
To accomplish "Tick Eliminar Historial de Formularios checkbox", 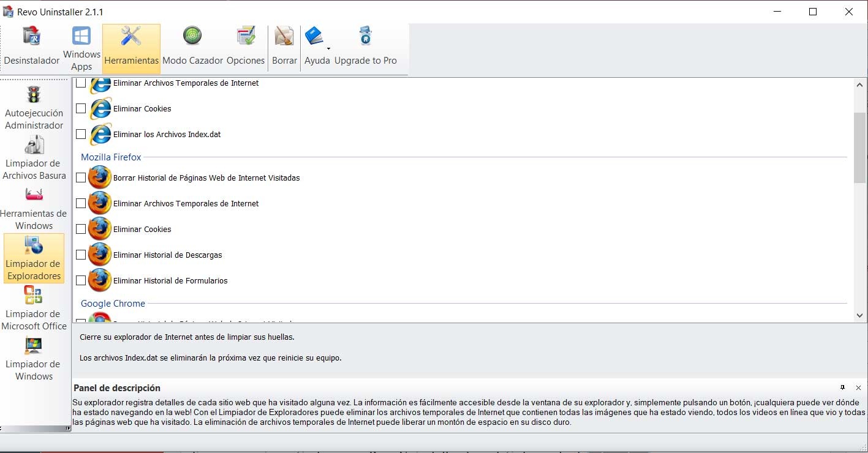I will tap(81, 280).
